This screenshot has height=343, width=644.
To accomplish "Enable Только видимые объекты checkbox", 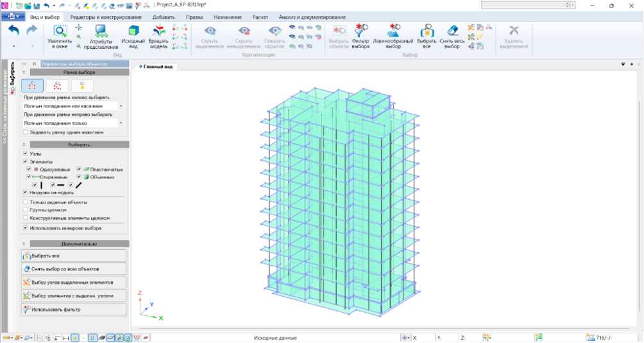I will (25, 202).
